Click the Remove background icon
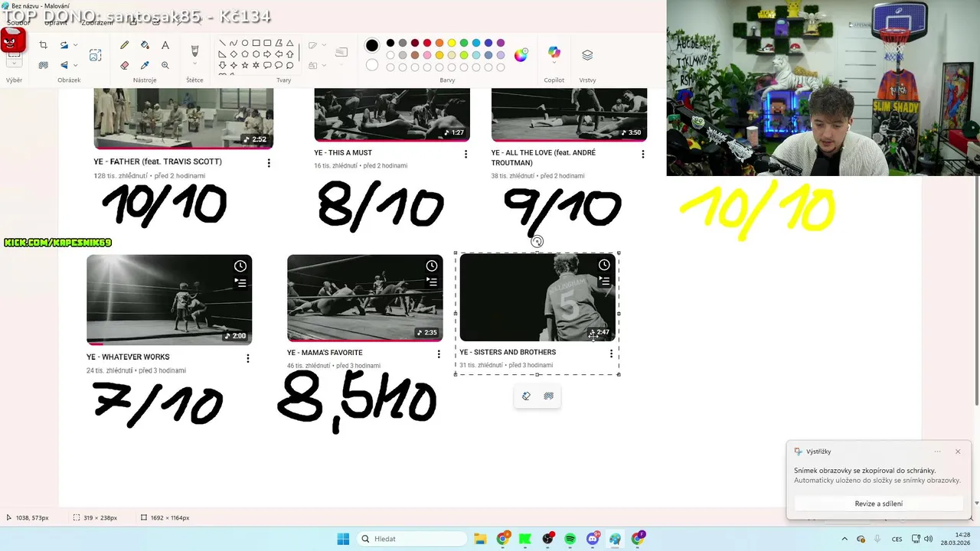Screen dimensions: 980x551 pos(43,65)
